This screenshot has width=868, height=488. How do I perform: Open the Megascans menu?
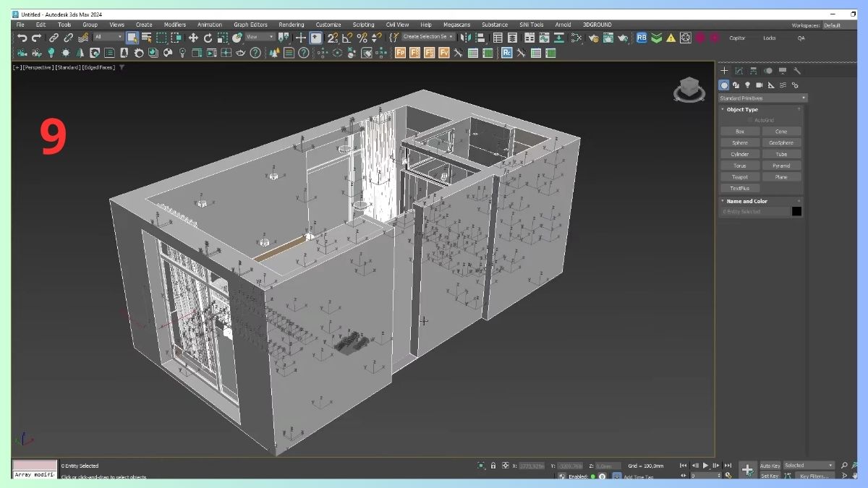click(456, 24)
